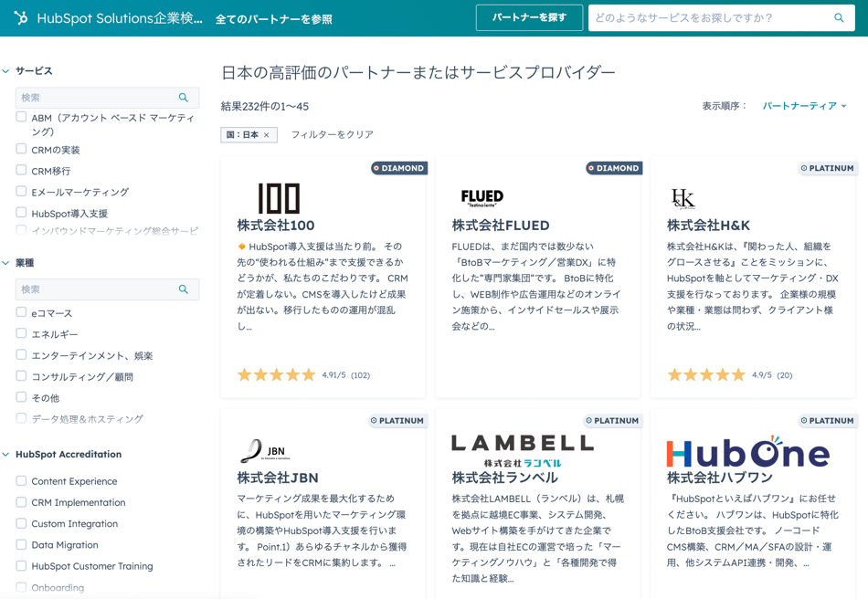This screenshot has height=599, width=868.
Task: Check the Content Experience checkbox
Action: point(21,480)
